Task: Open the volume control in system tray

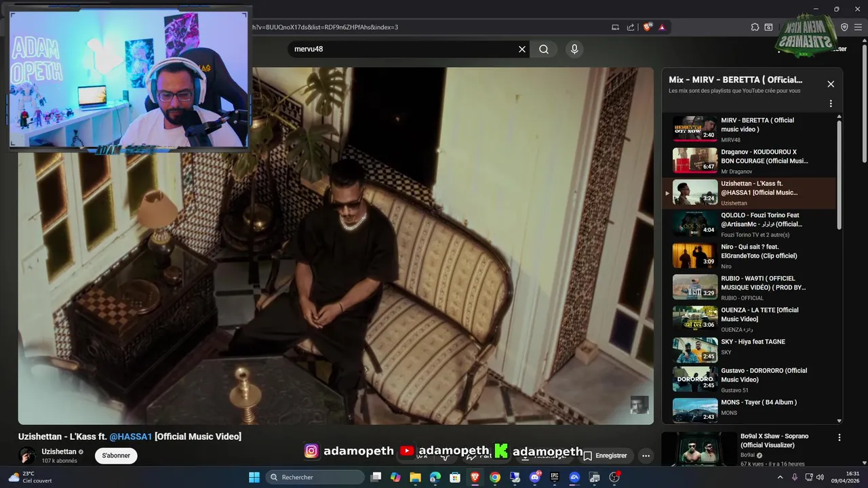Action: pos(818,477)
